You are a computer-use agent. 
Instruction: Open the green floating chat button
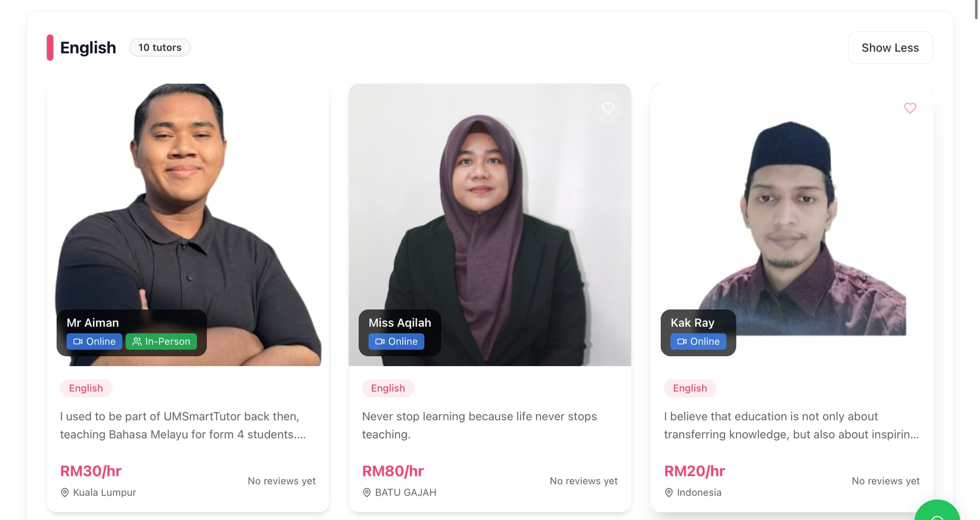point(937,512)
